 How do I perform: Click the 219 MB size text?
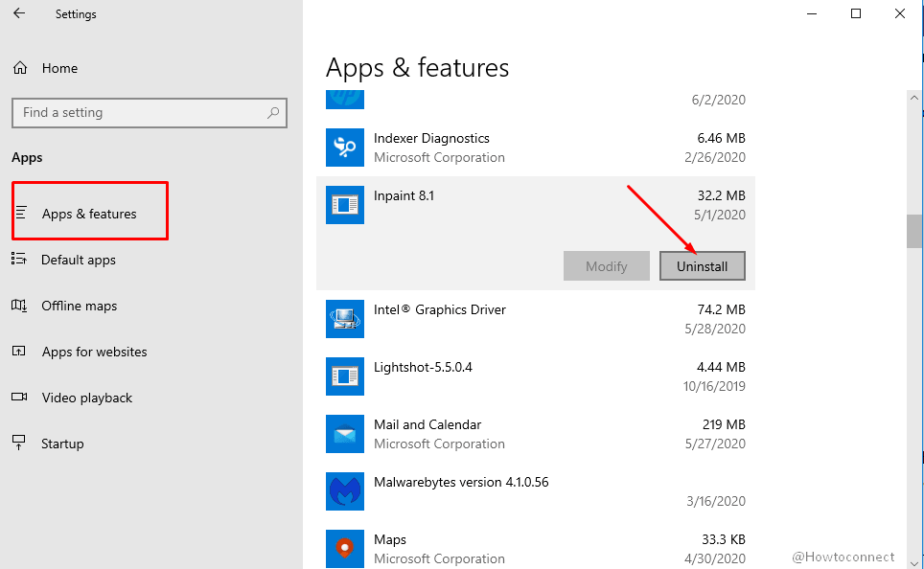724,424
